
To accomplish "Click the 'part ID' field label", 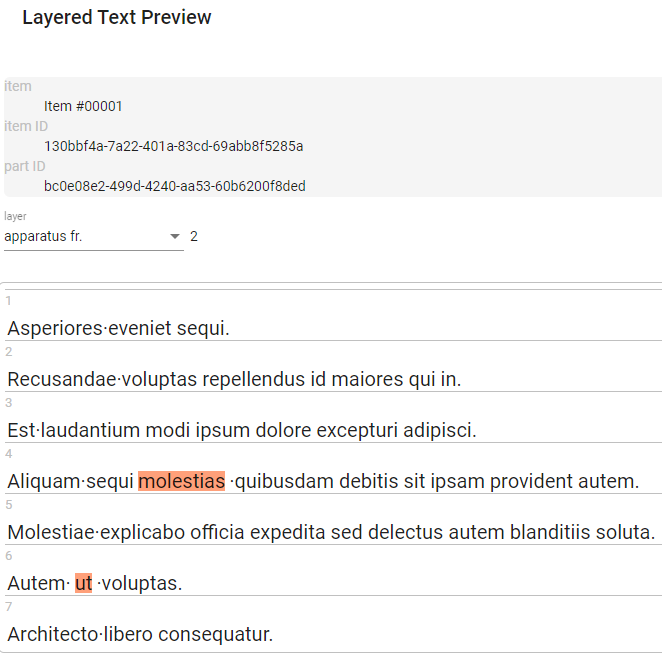I will coord(25,166).
